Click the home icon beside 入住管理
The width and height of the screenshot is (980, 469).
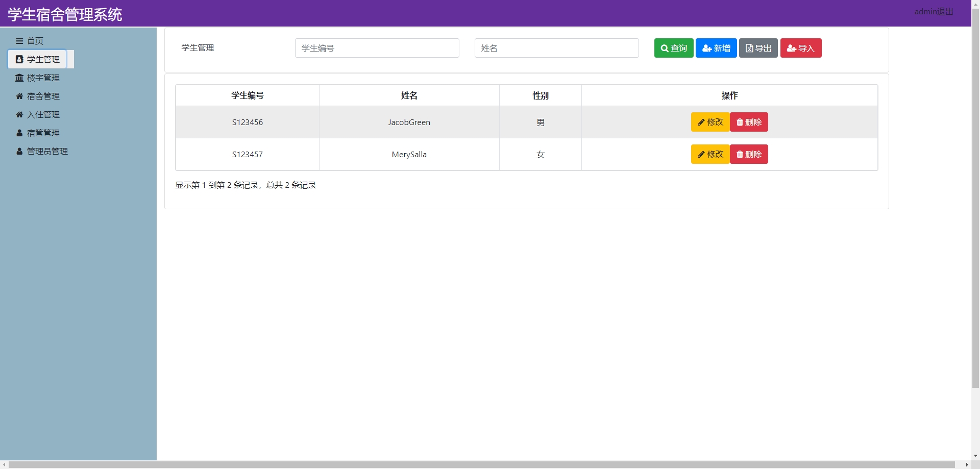(x=19, y=114)
